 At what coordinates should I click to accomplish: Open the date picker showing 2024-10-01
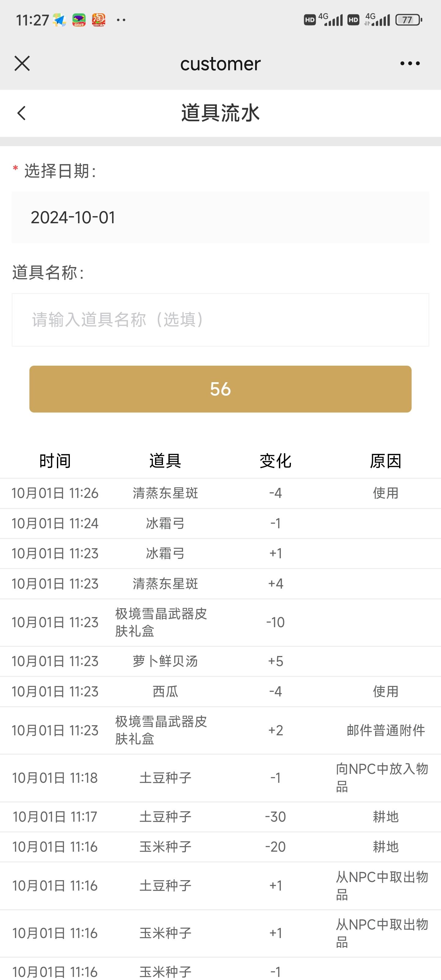pyautogui.click(x=220, y=217)
